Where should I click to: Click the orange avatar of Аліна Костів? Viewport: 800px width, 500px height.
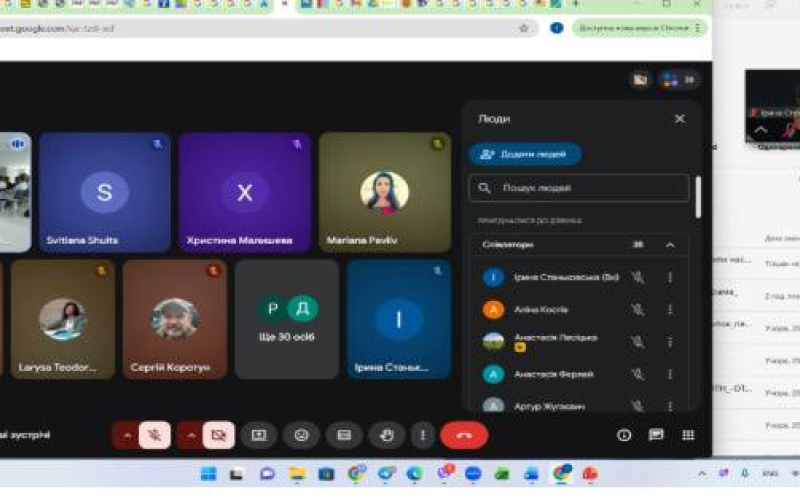click(x=493, y=310)
